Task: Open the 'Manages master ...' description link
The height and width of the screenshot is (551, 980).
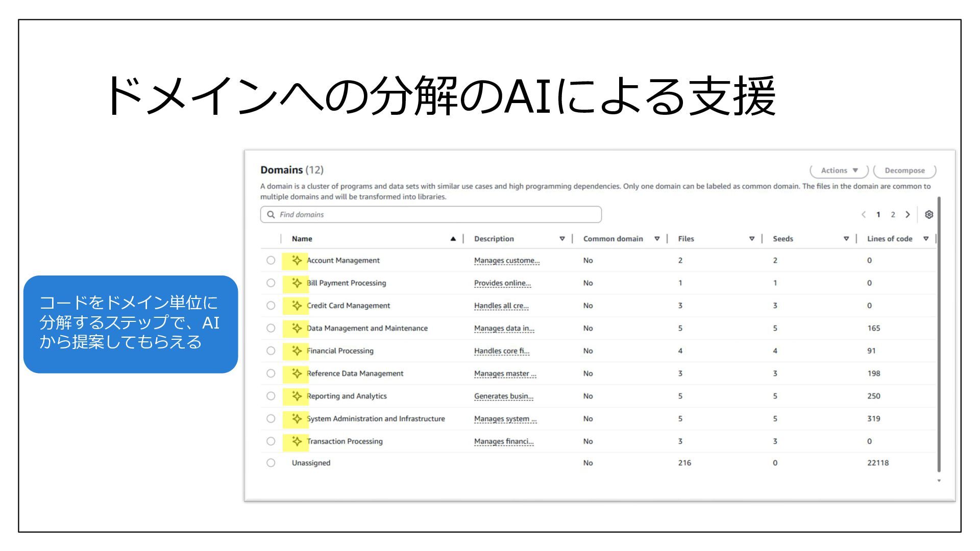Action: tap(505, 373)
